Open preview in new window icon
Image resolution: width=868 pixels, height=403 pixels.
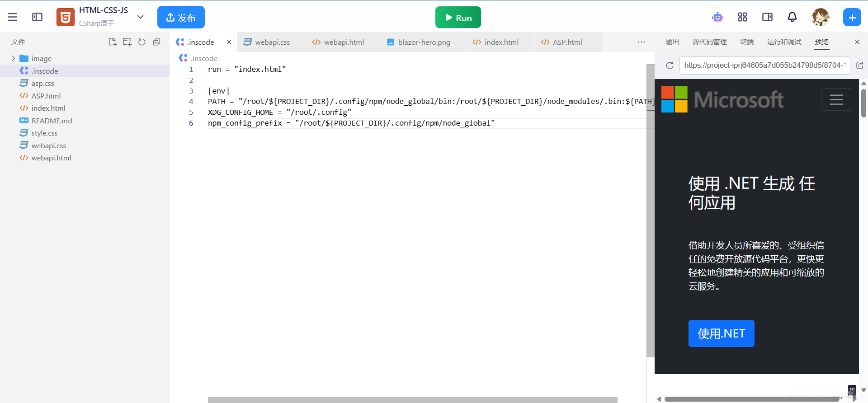click(x=859, y=66)
